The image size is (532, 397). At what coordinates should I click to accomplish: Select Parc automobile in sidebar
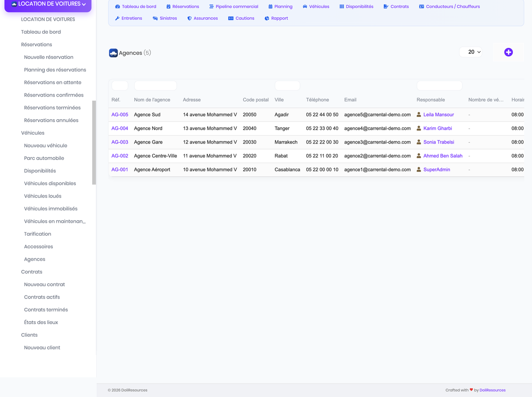[44, 158]
